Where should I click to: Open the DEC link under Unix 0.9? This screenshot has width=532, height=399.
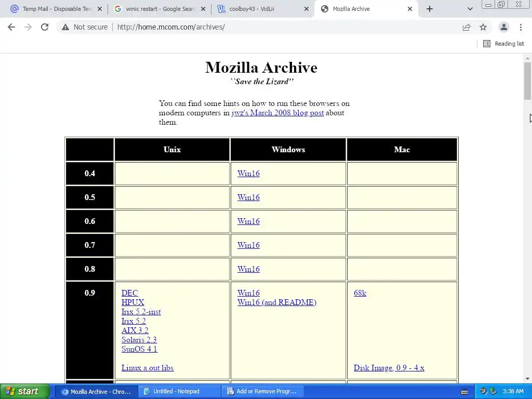point(129,293)
